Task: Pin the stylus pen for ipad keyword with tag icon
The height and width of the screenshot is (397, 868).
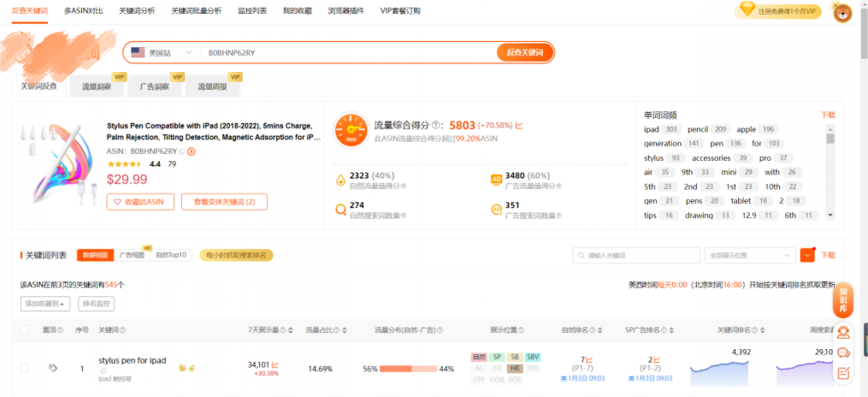Action: coord(52,368)
